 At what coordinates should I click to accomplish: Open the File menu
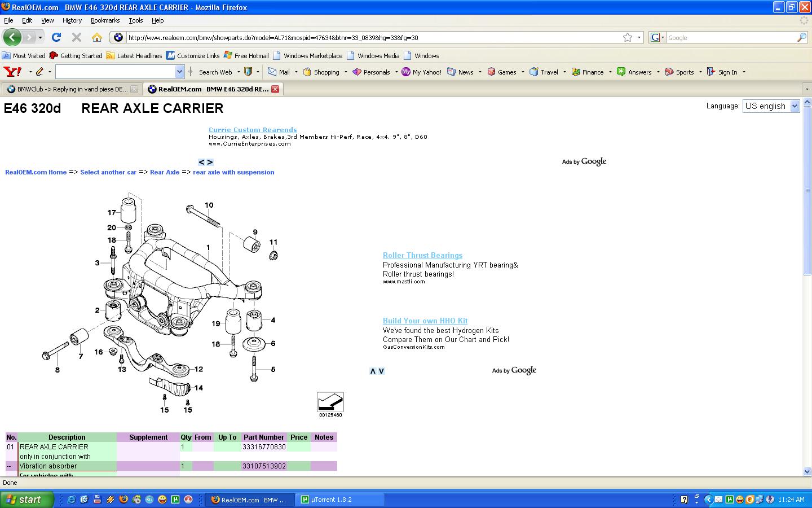(8, 20)
